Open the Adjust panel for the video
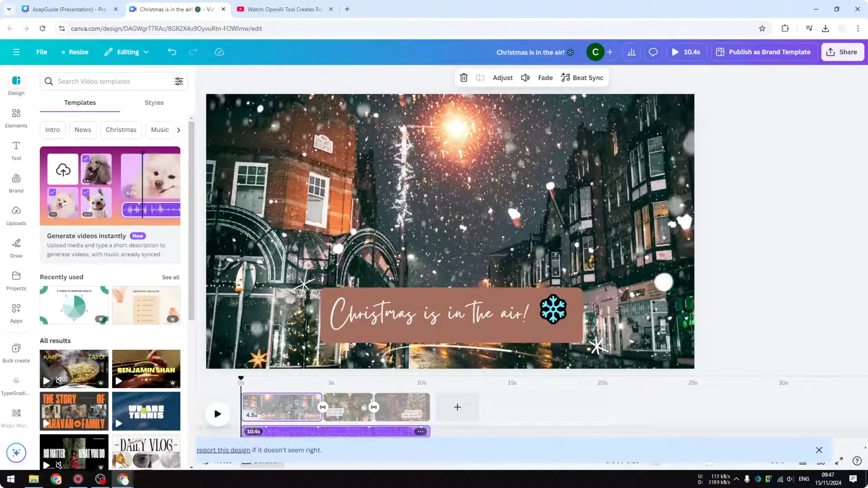The width and height of the screenshot is (868, 488). (502, 78)
